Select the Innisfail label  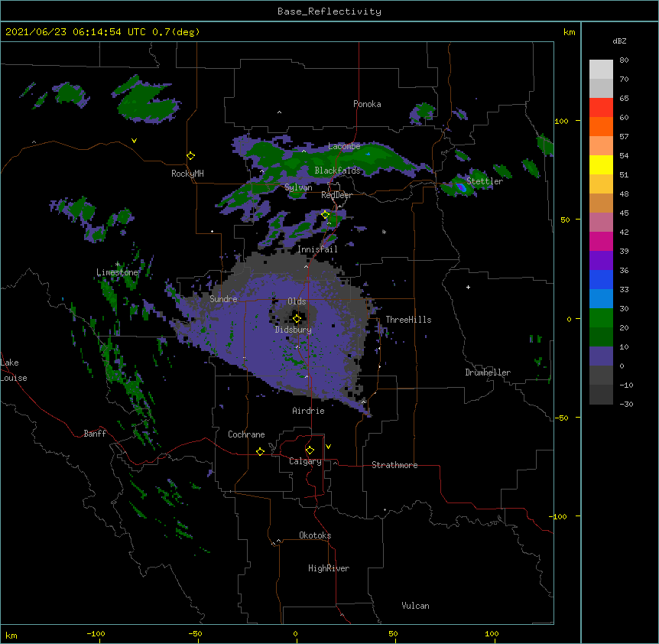[317, 249]
